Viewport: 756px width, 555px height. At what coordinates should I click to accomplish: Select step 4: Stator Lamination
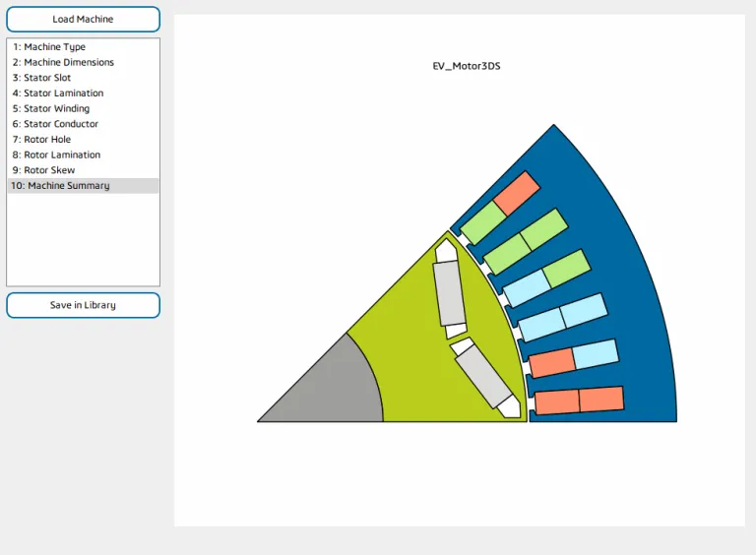coord(83,92)
